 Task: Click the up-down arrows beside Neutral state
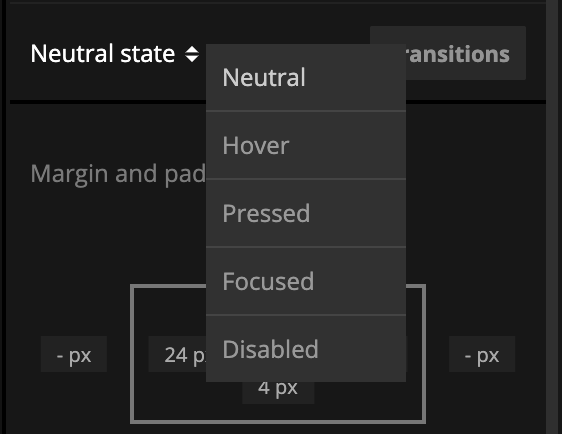(192, 54)
